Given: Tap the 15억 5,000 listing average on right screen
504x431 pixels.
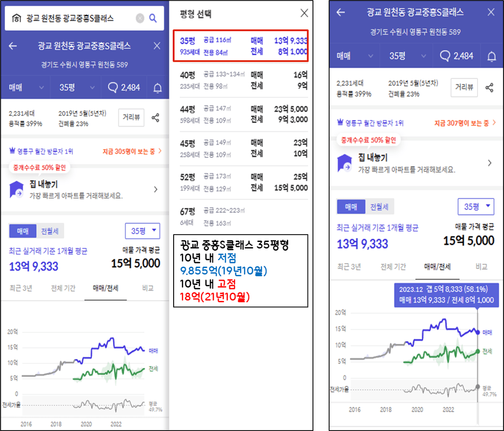Looking at the screenshot, I should click(x=469, y=241).
